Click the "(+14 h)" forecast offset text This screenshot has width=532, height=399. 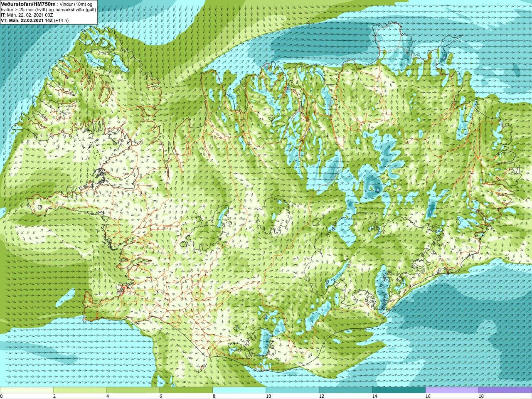[x=62, y=20]
